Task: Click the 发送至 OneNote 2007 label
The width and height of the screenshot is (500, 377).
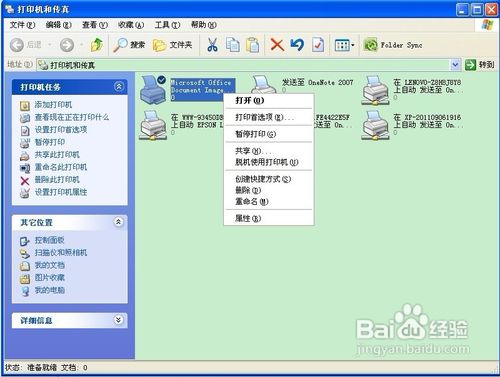Action: (317, 83)
